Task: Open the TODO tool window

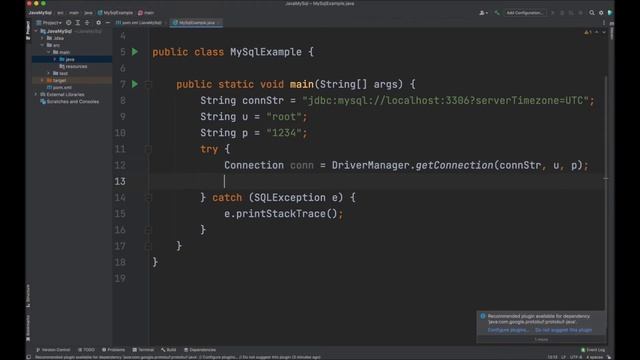Action: point(86,350)
